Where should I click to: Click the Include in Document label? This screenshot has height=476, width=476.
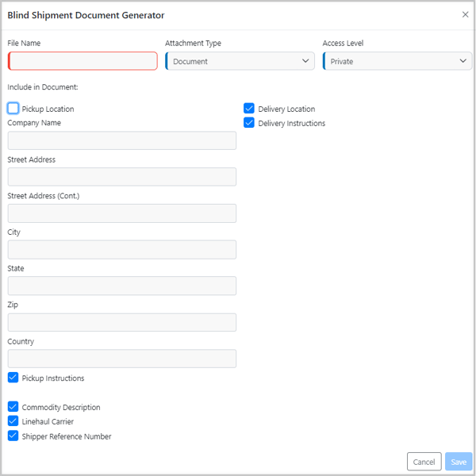point(43,87)
